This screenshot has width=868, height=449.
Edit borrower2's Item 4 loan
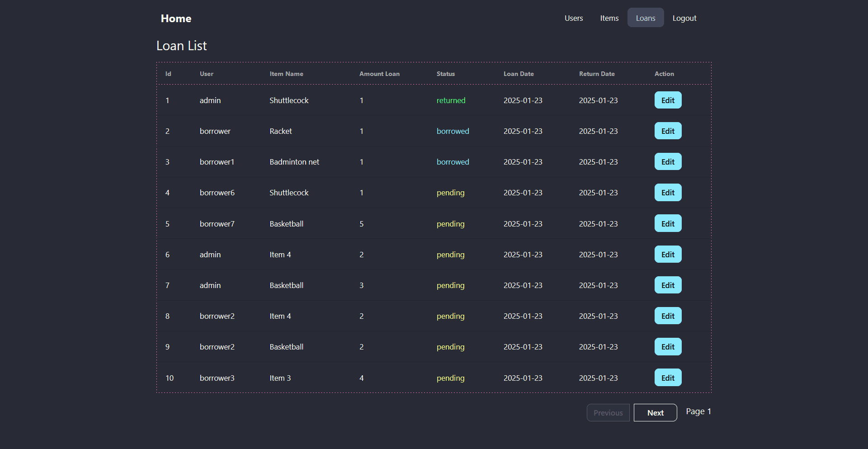[668, 316]
